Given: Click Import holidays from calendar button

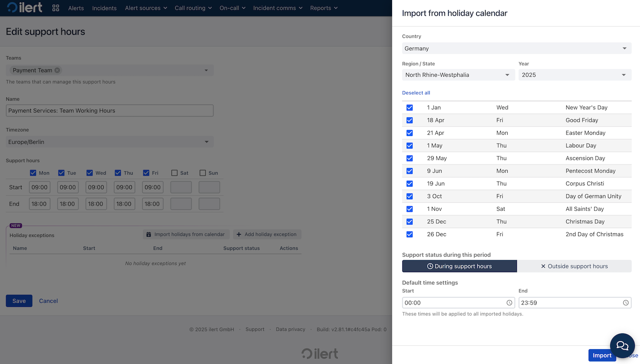Looking at the screenshot, I should pos(186,234).
